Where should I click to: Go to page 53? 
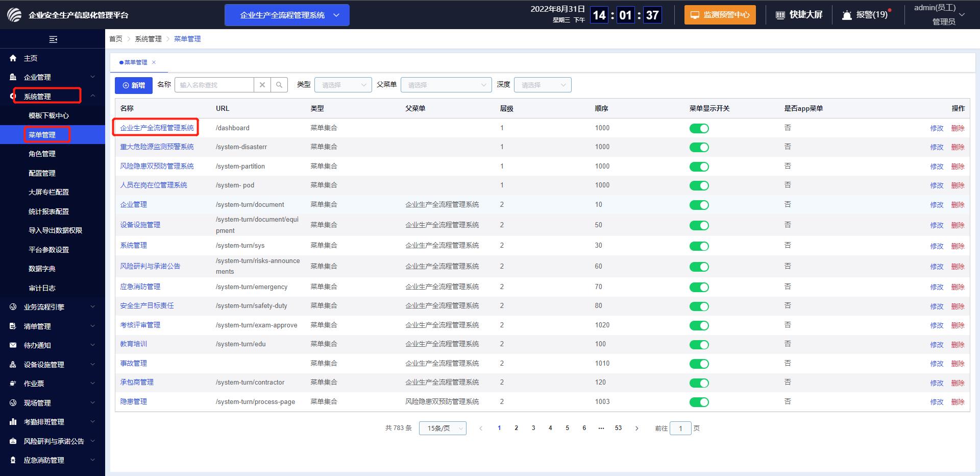pos(618,429)
